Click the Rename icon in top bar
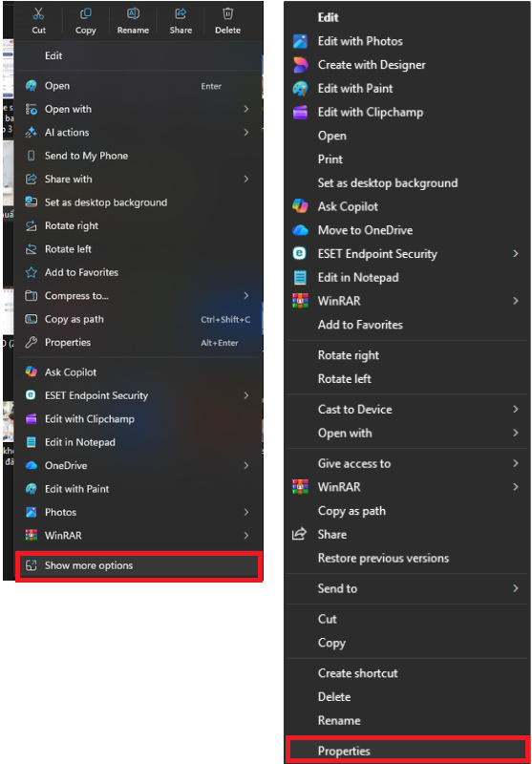Viewport: 532px width, 764px height. pos(133,13)
